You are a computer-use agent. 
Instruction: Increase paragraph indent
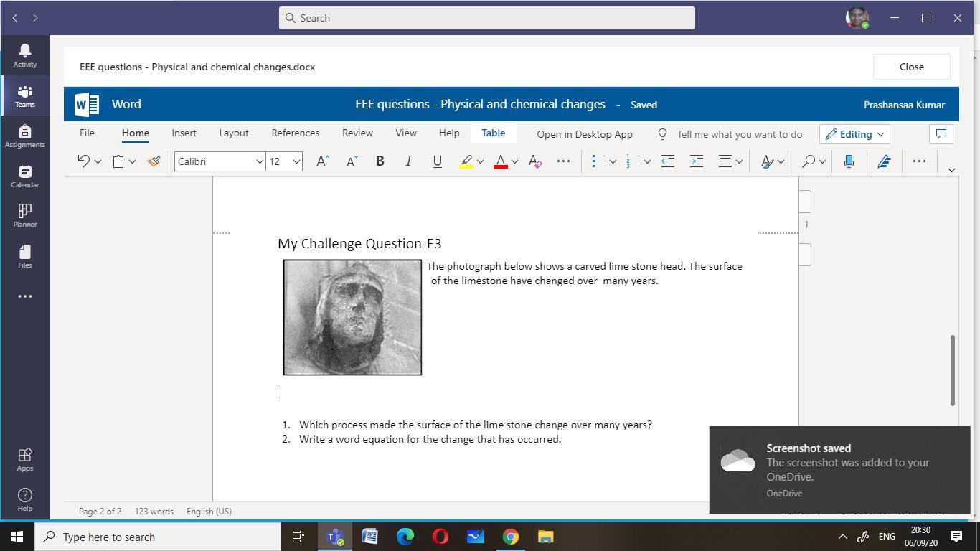click(x=697, y=161)
